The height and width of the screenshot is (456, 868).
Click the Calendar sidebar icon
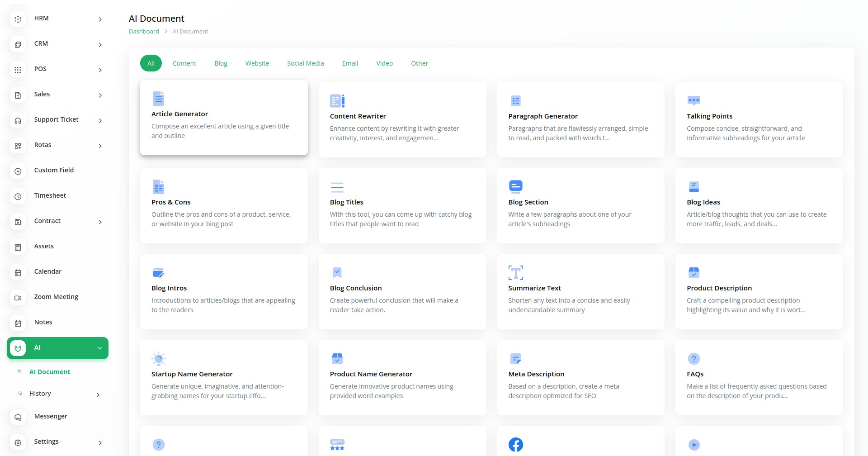click(18, 272)
